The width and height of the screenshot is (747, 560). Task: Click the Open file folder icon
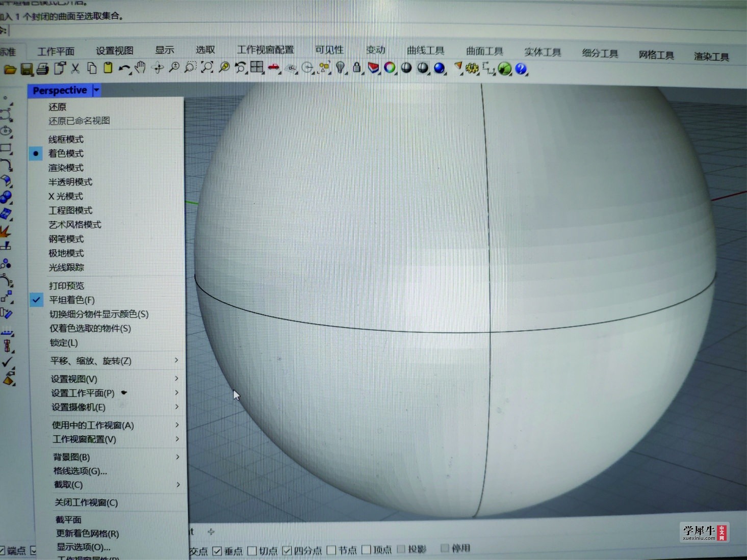point(10,69)
